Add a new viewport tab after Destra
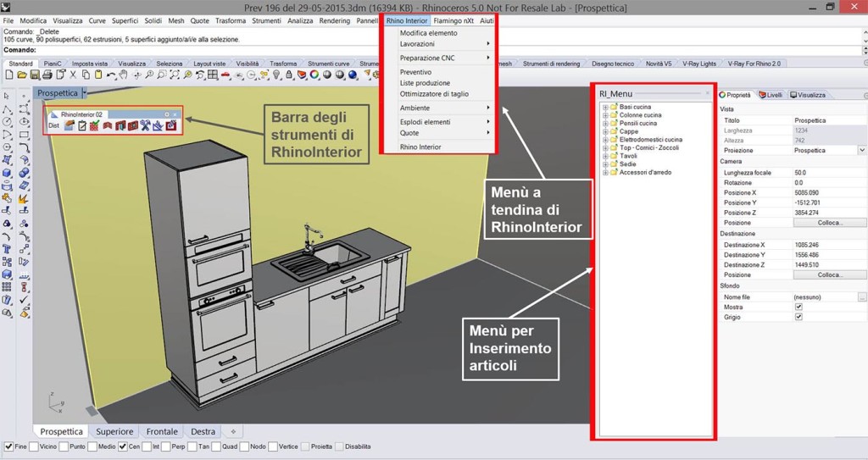Viewport: 868px width, 460px height. point(233,432)
